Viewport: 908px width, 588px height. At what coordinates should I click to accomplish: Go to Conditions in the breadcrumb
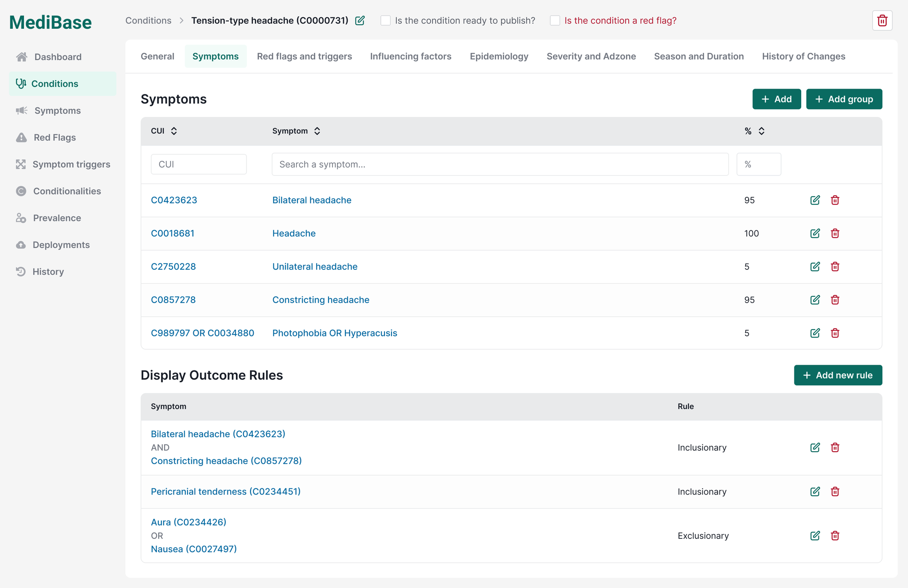pos(148,20)
